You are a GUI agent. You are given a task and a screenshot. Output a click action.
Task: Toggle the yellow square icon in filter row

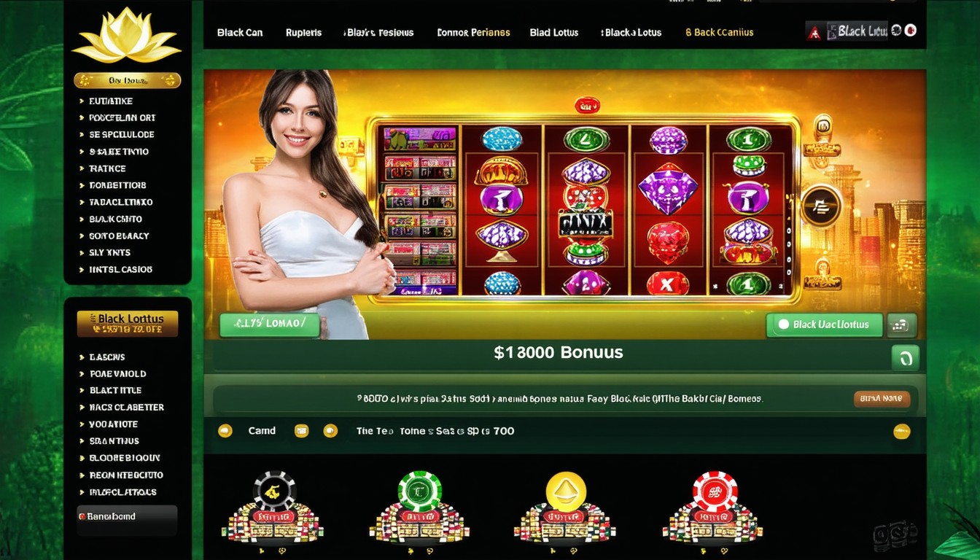tap(301, 431)
